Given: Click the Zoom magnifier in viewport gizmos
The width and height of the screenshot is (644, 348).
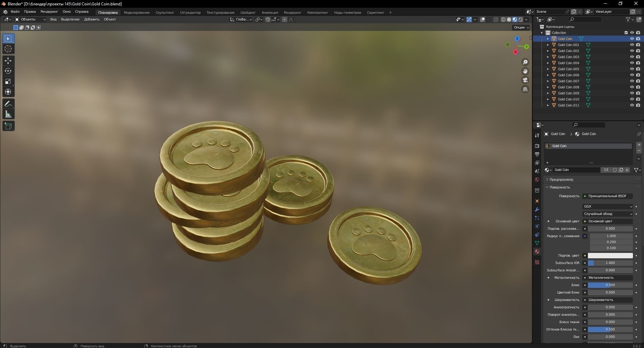Looking at the screenshot, I should point(525,62).
